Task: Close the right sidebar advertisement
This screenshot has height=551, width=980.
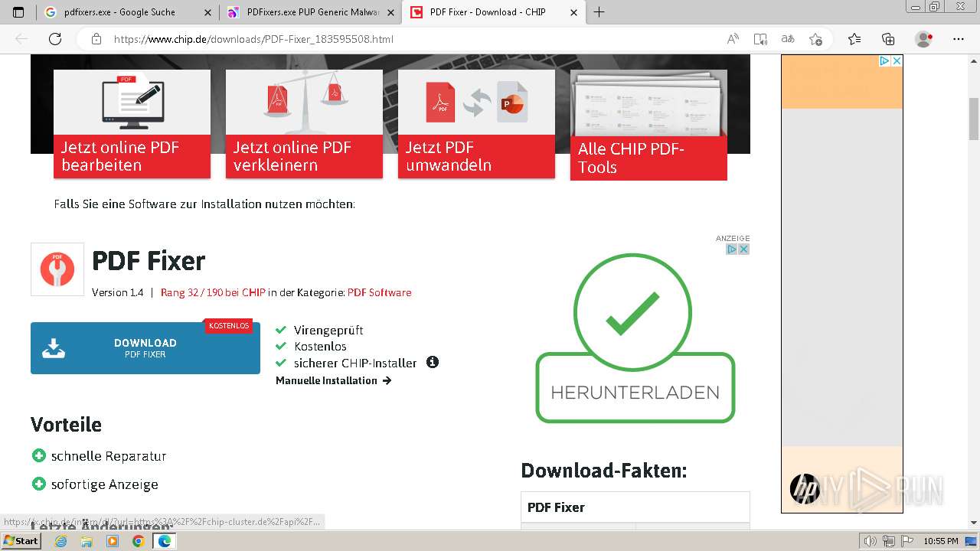Action: [x=897, y=60]
